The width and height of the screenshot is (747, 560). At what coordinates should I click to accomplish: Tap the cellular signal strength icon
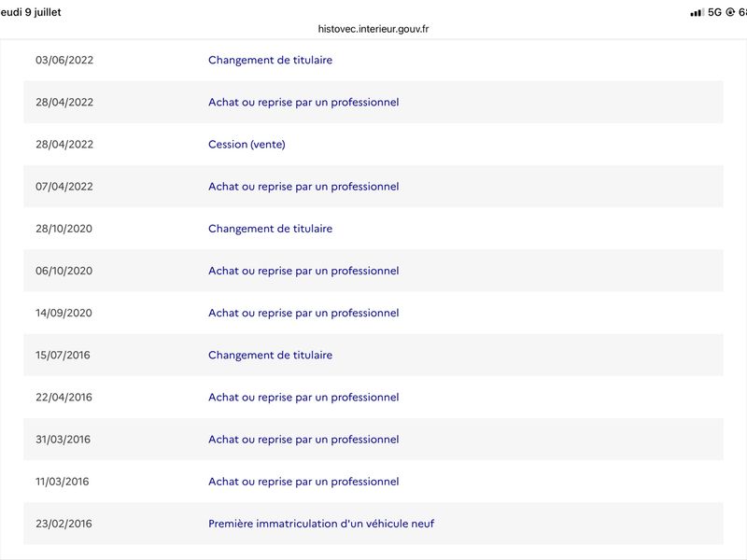point(697,13)
